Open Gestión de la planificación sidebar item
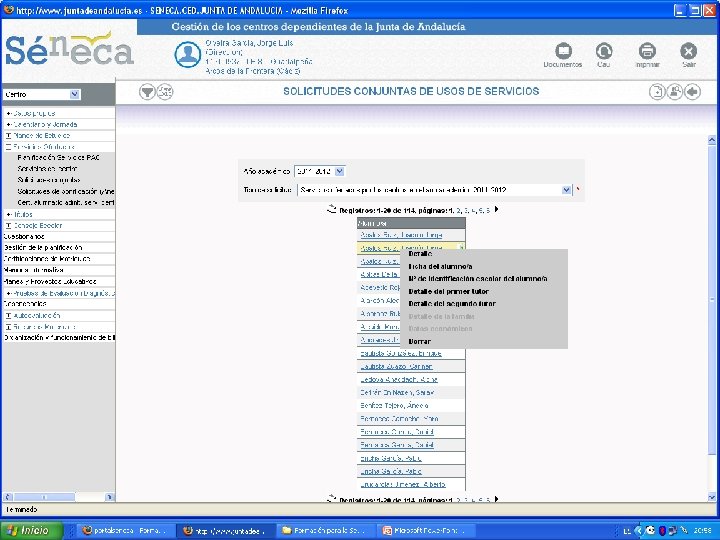The image size is (720, 540). tap(43, 248)
